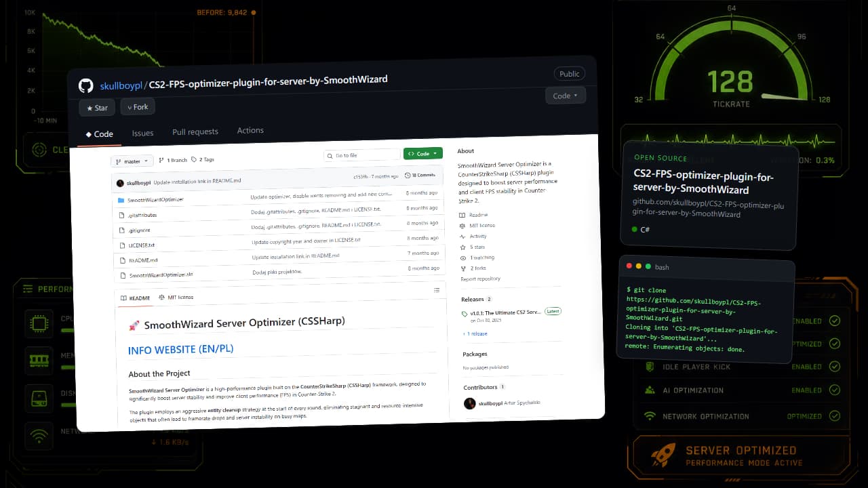
Task: Click the clock icon beside 18 Commits
Action: (x=408, y=176)
